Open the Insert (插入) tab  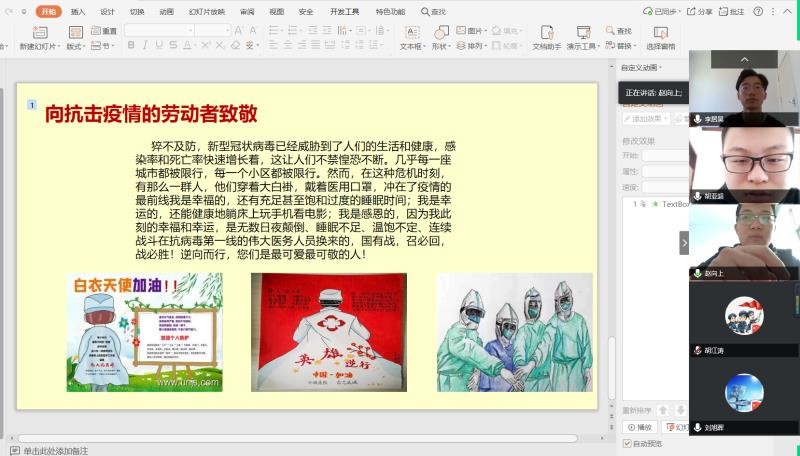pyautogui.click(x=78, y=12)
